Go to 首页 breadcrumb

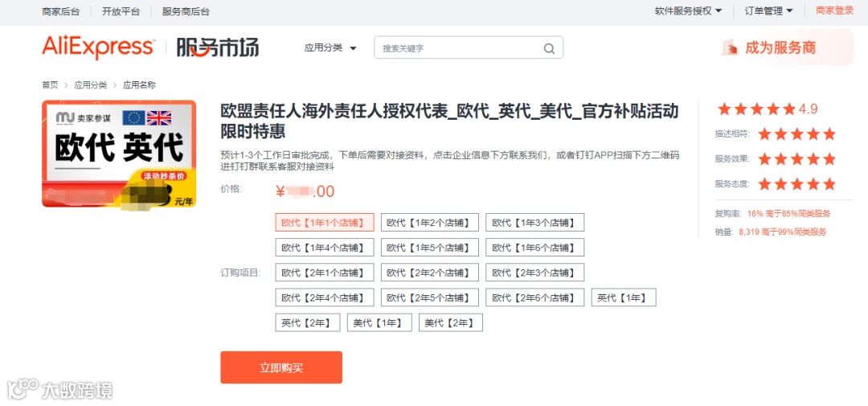[x=50, y=85]
